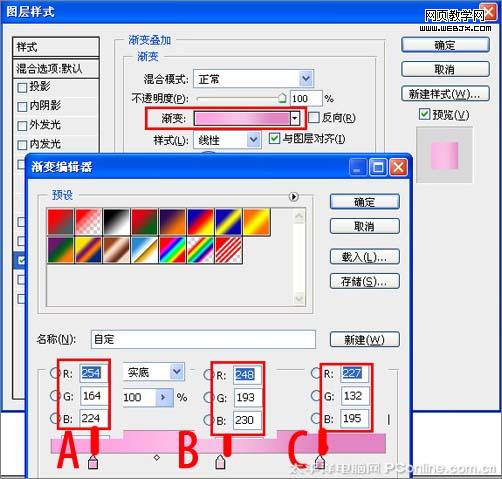Select the R radio button for stop A
Screen dimensions: 502x479
55,373
